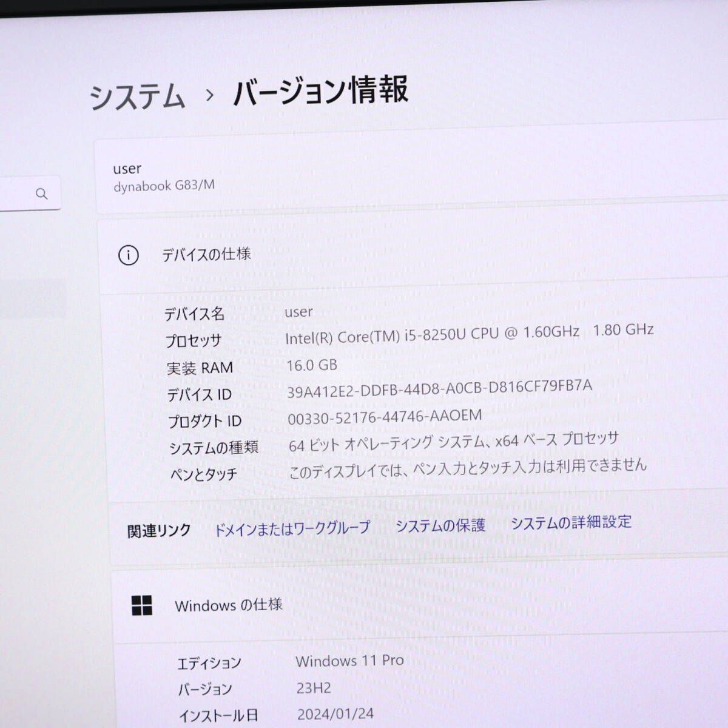The width and height of the screenshot is (728, 728).
Task: Click the デバイス ID label
Action: [x=200, y=395]
